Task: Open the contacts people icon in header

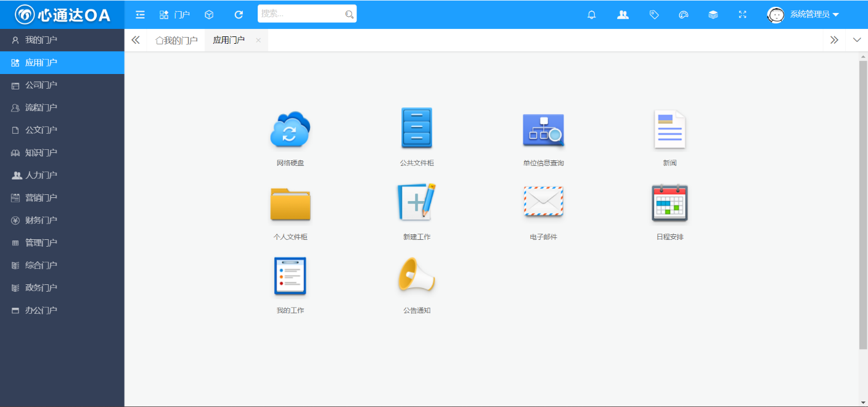Action: tap(623, 15)
